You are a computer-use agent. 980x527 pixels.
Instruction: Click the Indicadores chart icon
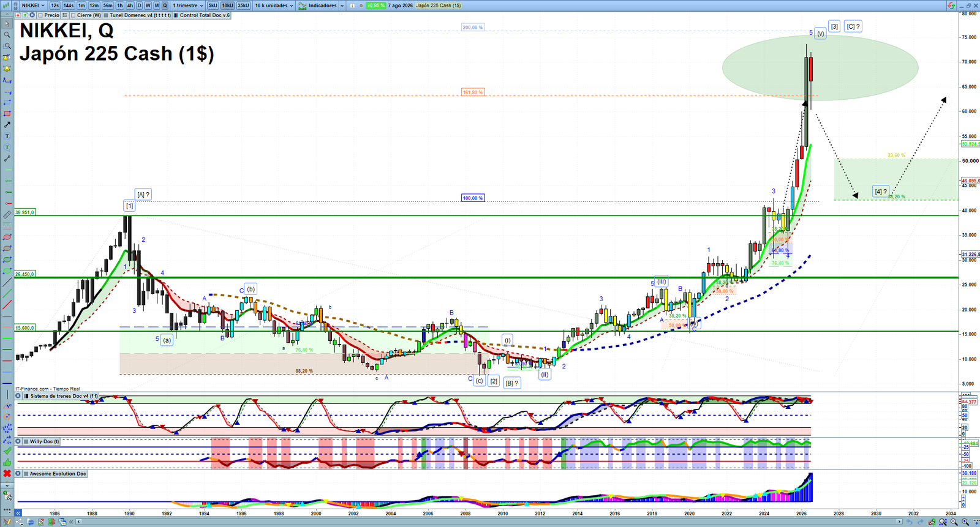(x=303, y=6)
